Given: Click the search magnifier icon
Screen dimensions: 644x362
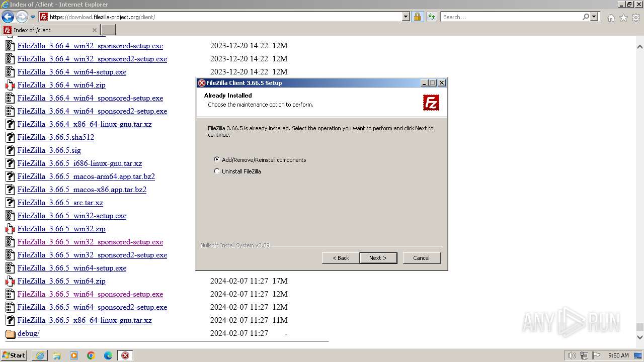Looking at the screenshot, I should (586, 17).
